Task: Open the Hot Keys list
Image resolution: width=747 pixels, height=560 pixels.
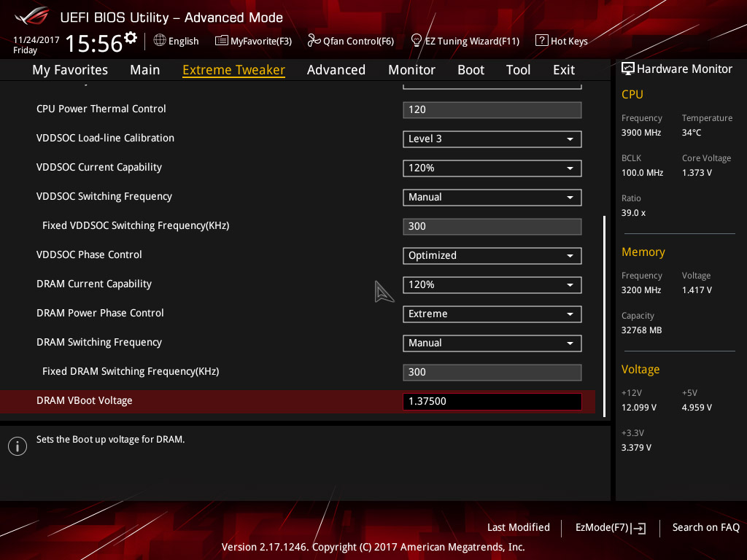Action: pos(562,41)
